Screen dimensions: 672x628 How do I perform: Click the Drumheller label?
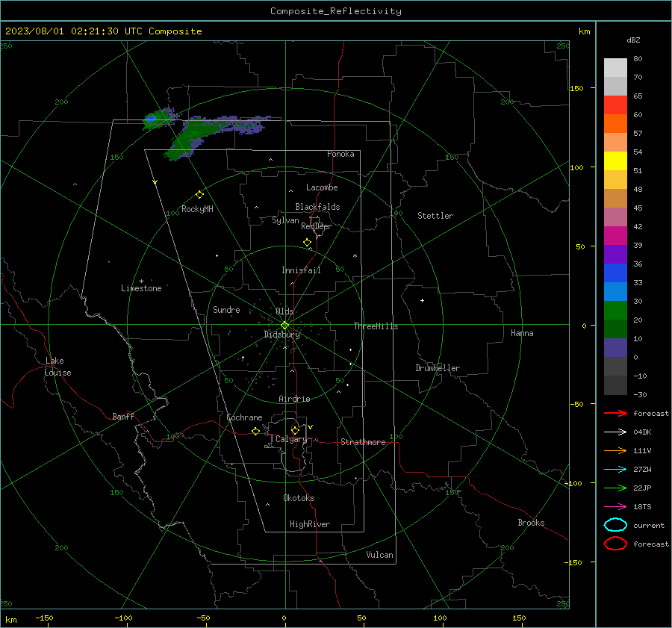pyautogui.click(x=438, y=368)
